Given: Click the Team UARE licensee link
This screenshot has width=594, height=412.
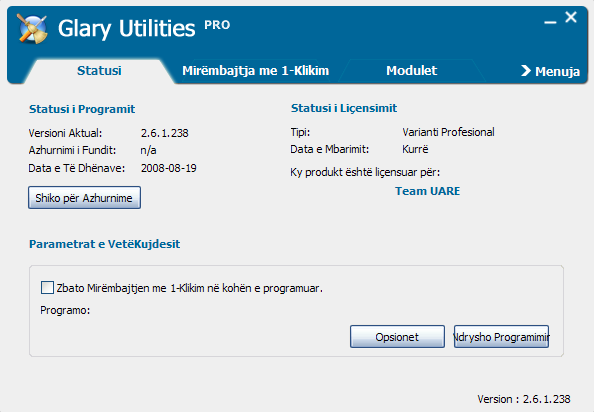Looking at the screenshot, I should 427,191.
